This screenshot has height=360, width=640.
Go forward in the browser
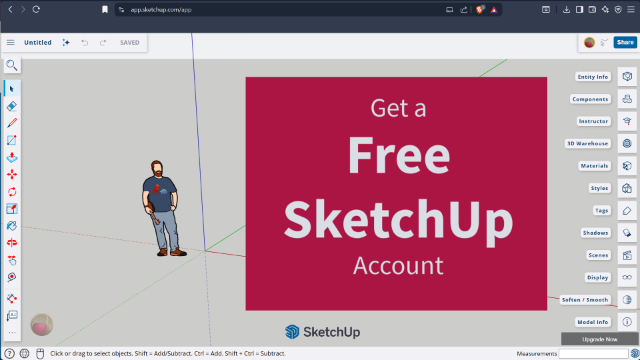(23, 9)
